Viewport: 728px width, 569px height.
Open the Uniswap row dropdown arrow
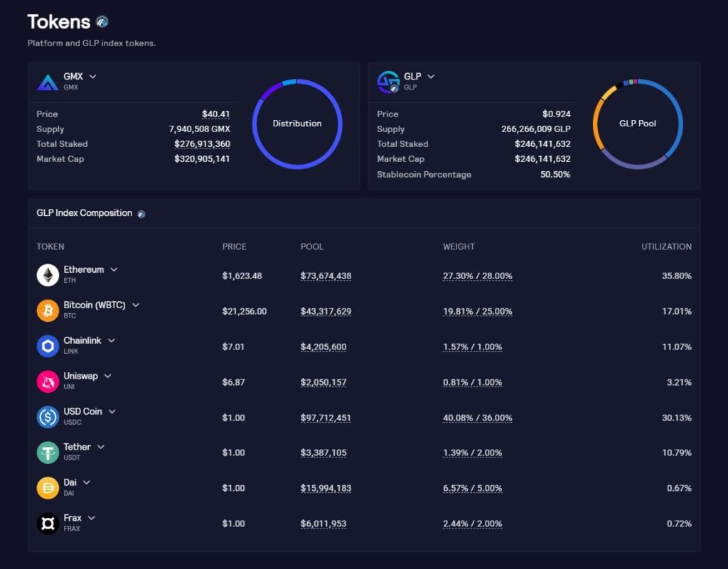[x=108, y=376]
